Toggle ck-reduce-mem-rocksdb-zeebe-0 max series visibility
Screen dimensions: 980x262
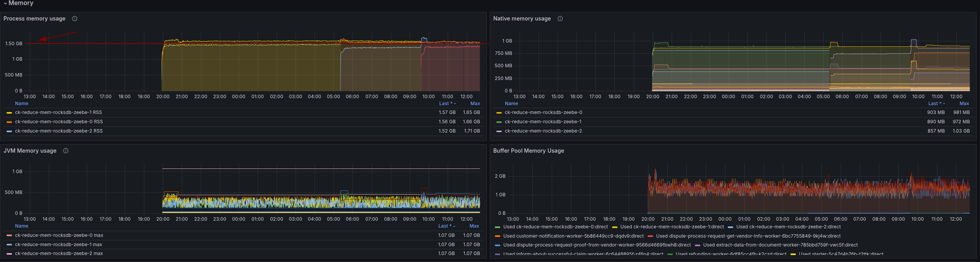pyautogui.click(x=59, y=235)
